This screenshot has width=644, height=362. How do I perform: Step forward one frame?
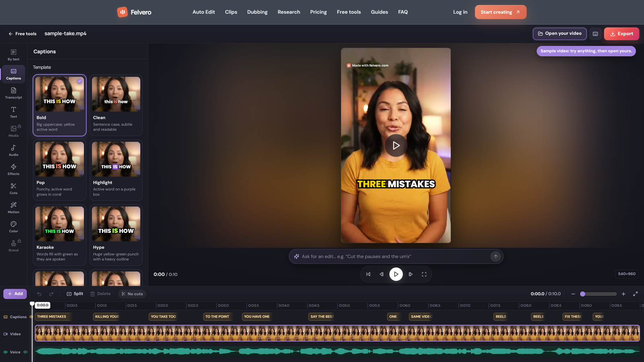(411, 274)
